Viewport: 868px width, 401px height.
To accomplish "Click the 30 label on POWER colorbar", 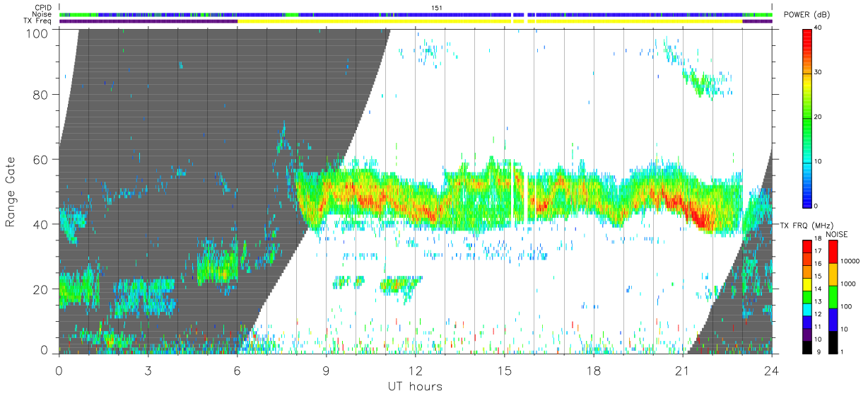I will [x=819, y=72].
